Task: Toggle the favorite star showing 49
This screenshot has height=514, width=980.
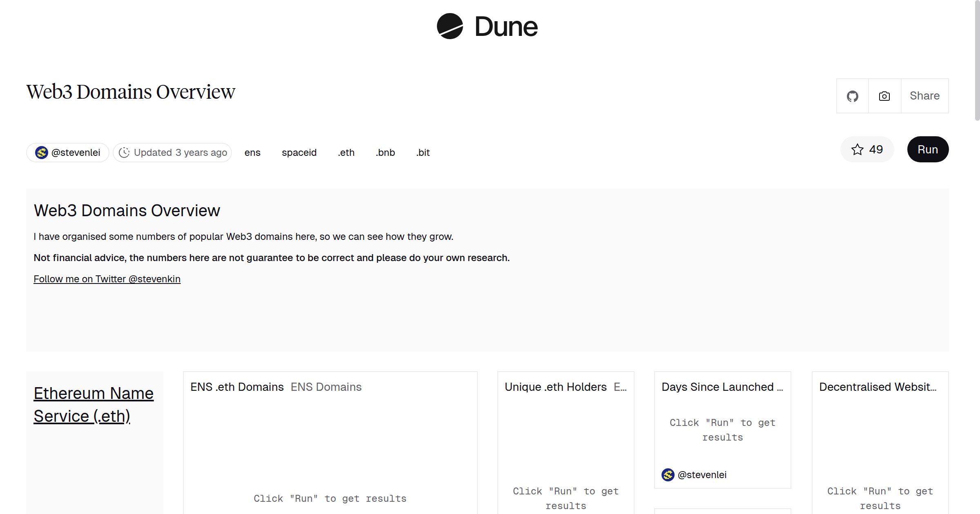Action: pos(867,149)
